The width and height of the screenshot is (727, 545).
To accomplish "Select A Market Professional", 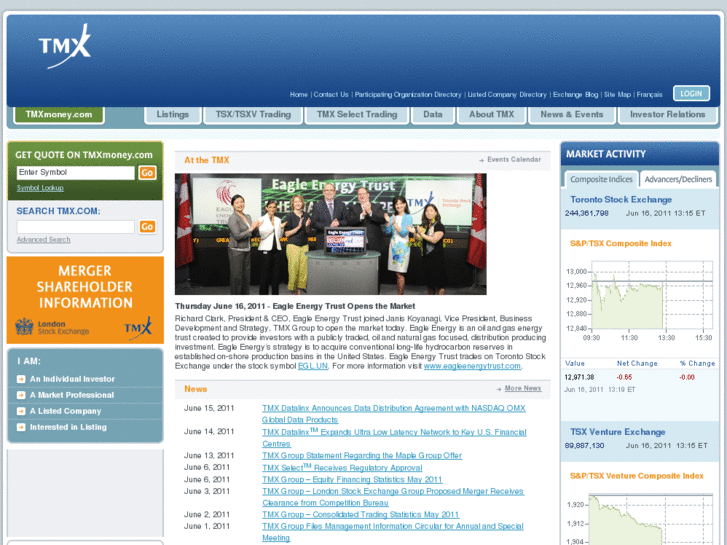I will point(72,395).
